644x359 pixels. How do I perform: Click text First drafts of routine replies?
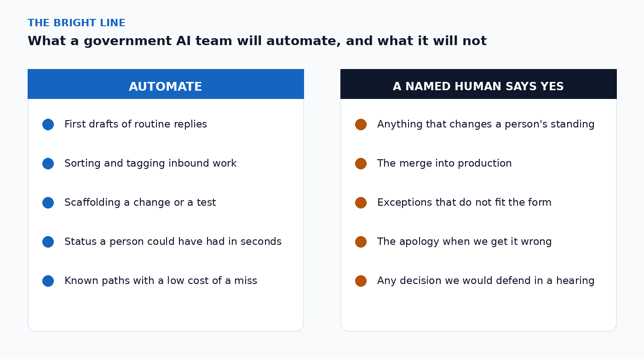[136, 124]
